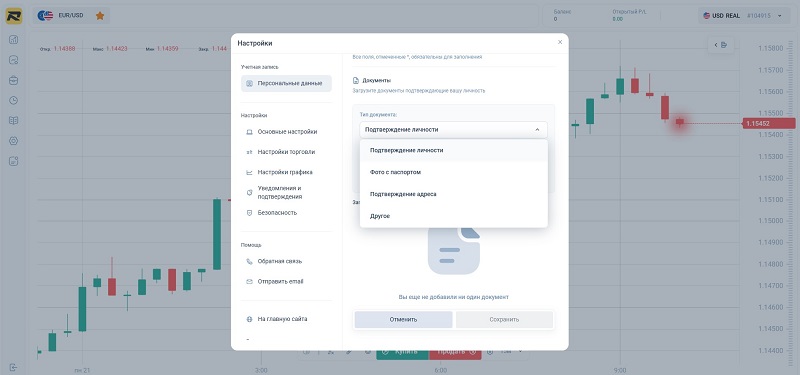
Task: Click the globe icon beside На главную сайта
Action: click(249, 319)
